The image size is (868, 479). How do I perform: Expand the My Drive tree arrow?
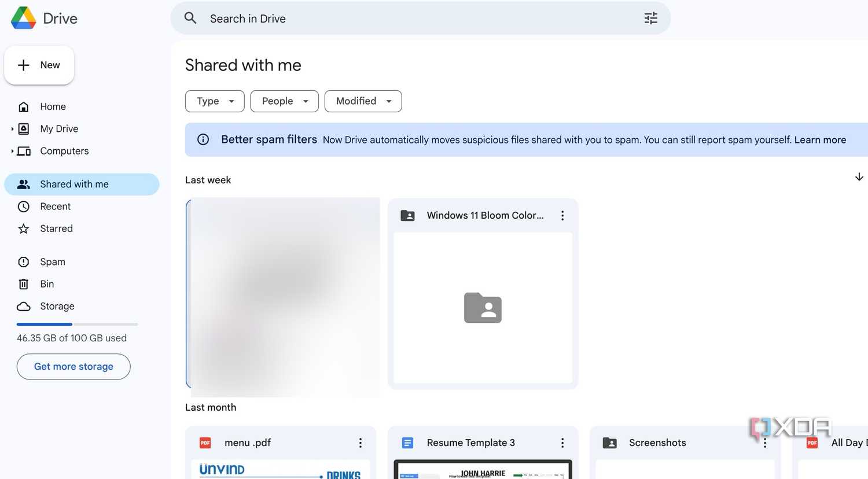[x=12, y=128]
